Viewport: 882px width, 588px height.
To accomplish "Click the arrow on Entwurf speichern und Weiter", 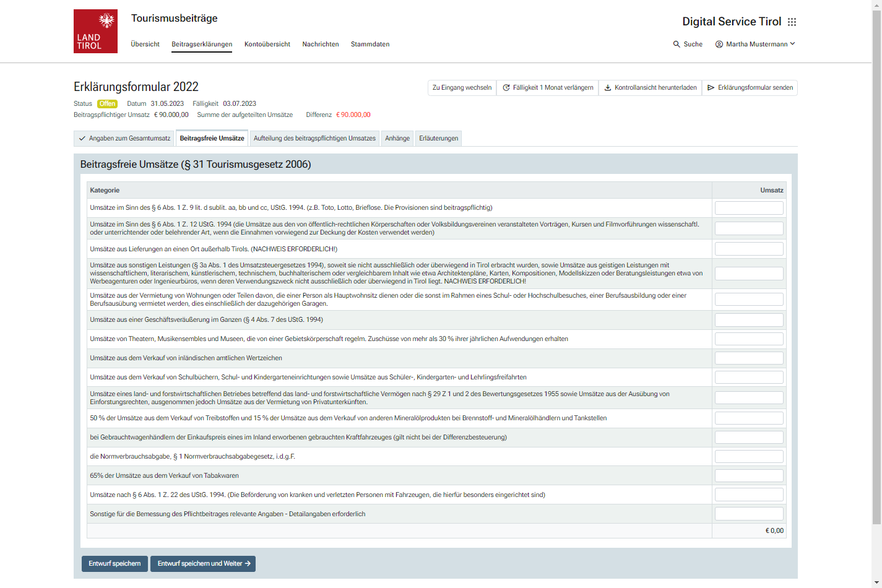I will click(248, 564).
